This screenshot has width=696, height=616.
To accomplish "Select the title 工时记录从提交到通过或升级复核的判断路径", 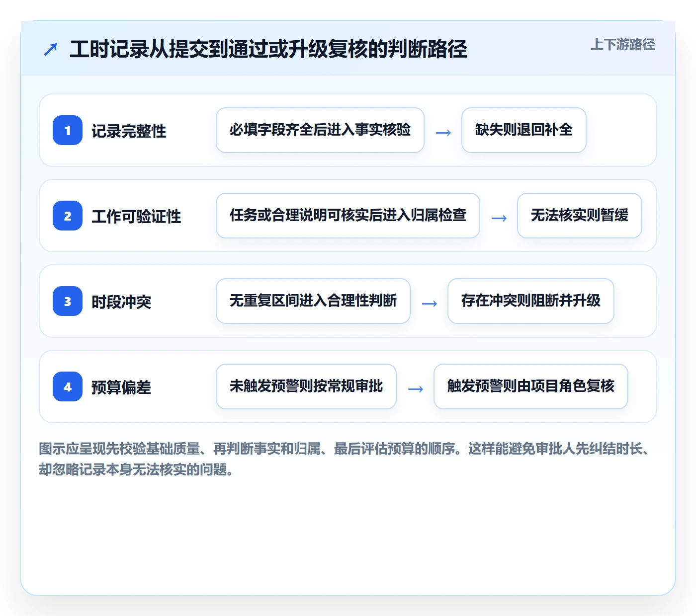I will 268,49.
